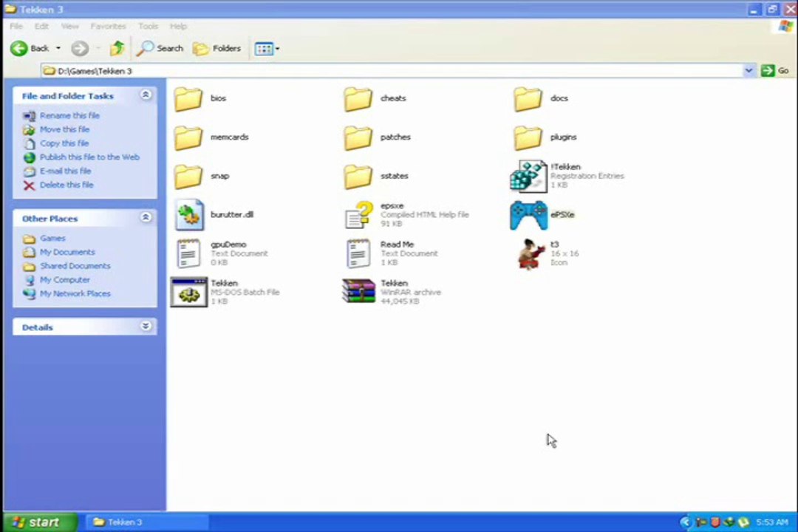
Task: Go to My Network Places
Action: [75, 294]
